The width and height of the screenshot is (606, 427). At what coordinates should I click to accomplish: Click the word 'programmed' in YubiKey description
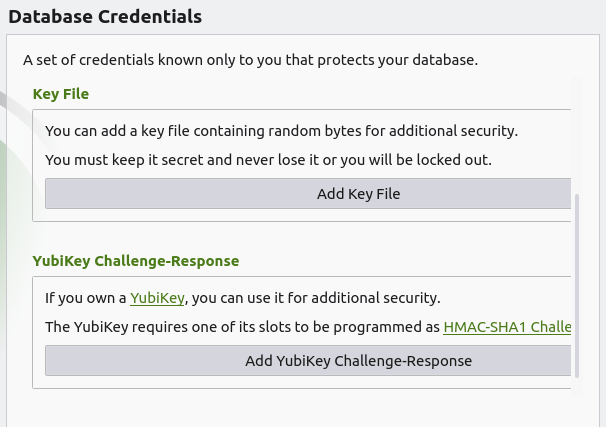click(375, 327)
